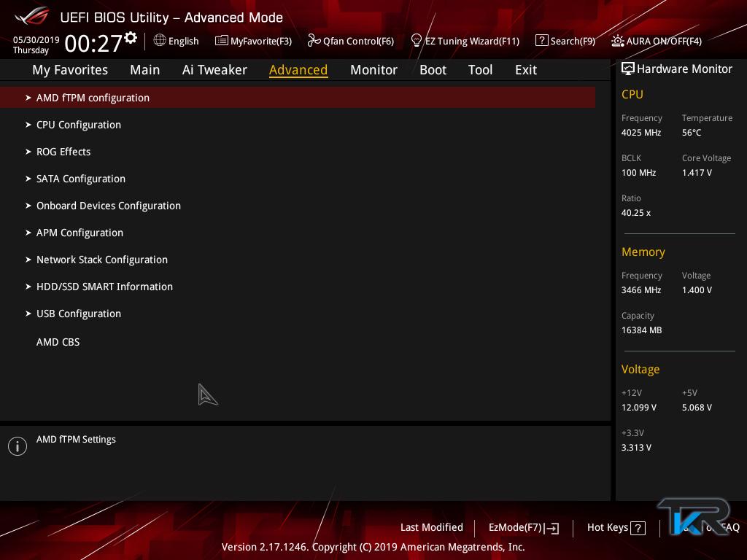
Task: Open the Monitor tab
Action: 373,70
